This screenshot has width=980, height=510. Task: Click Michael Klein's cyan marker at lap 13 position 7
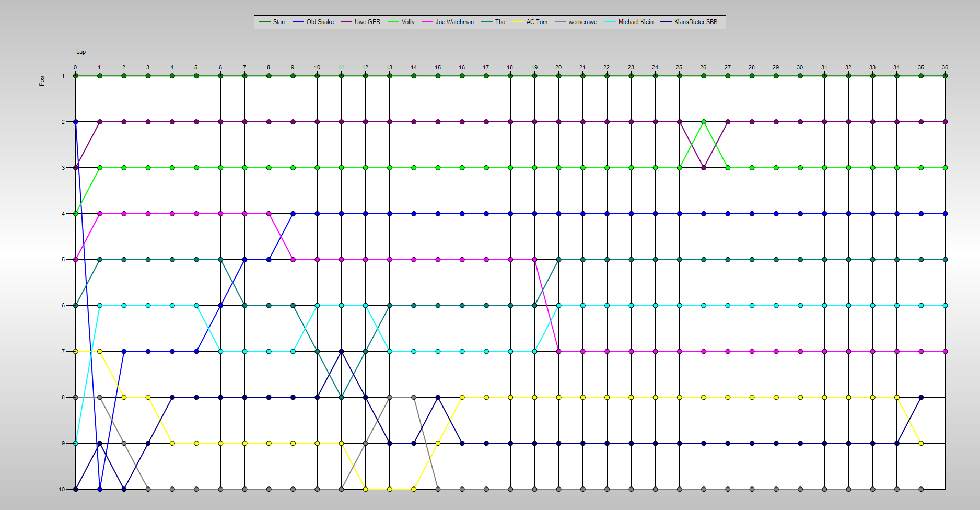390,351
